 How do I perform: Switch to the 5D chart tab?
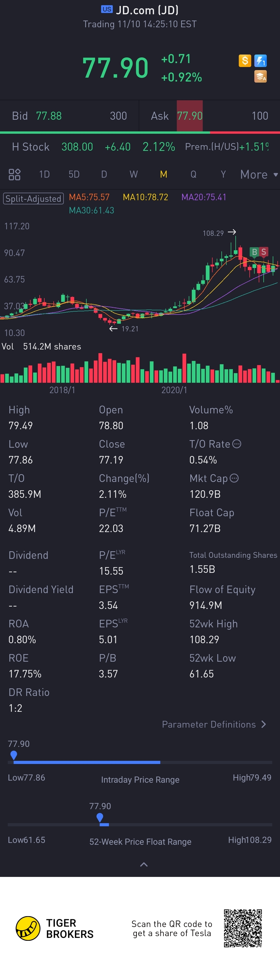[74, 174]
